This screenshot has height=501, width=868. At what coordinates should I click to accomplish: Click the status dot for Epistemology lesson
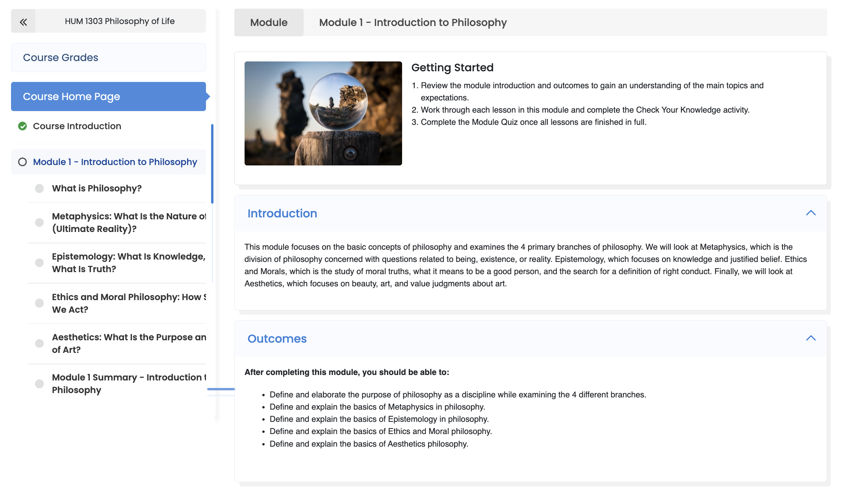pyautogui.click(x=39, y=263)
